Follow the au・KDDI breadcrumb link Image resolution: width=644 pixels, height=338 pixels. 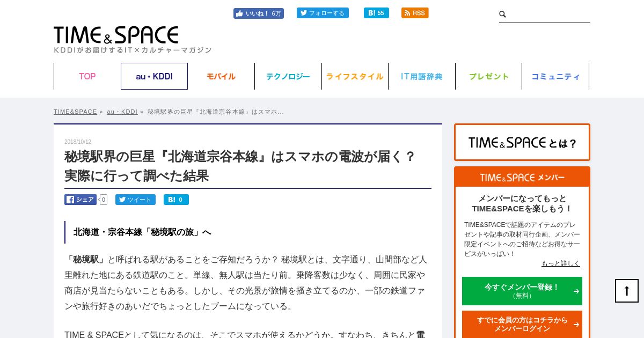pos(122,112)
